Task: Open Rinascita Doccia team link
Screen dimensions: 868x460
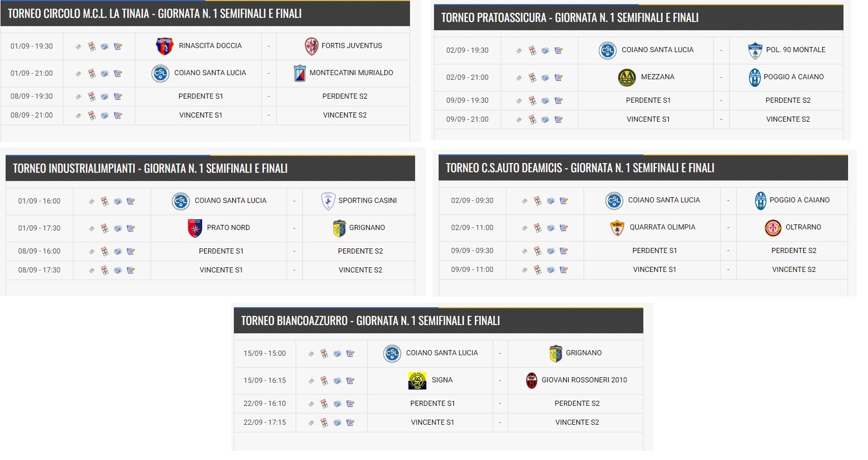Action: tap(210, 45)
